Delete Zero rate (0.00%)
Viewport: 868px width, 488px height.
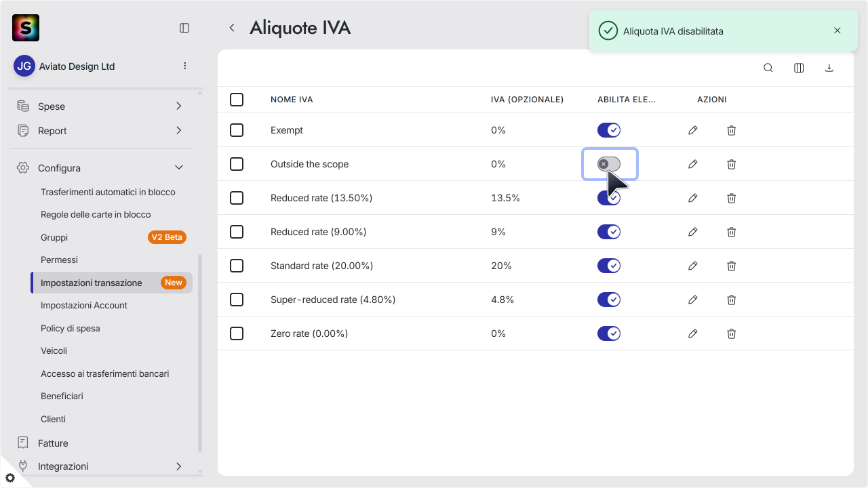pyautogui.click(x=732, y=333)
